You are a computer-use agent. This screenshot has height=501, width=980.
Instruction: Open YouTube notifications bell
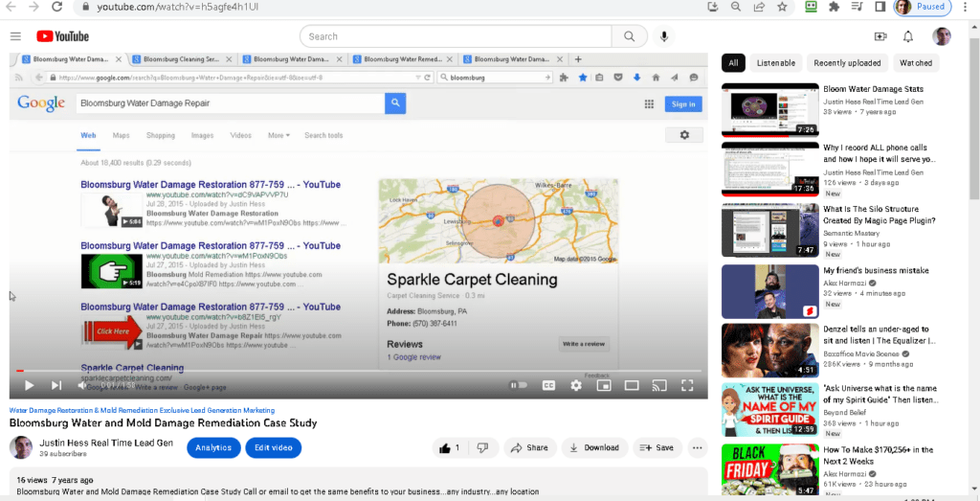coord(908,36)
